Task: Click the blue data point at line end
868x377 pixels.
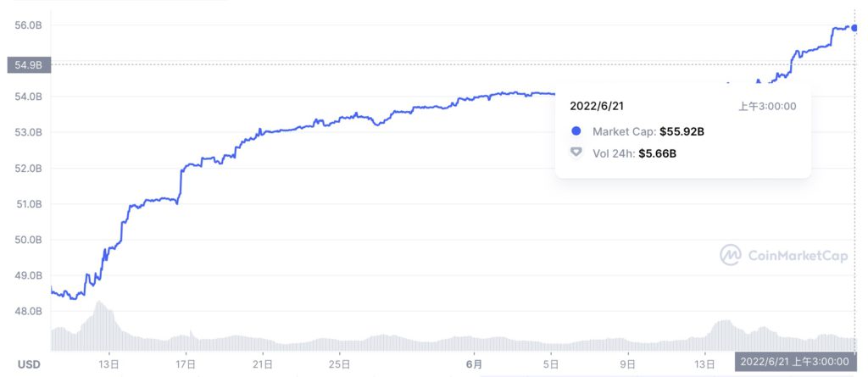Action: click(854, 28)
